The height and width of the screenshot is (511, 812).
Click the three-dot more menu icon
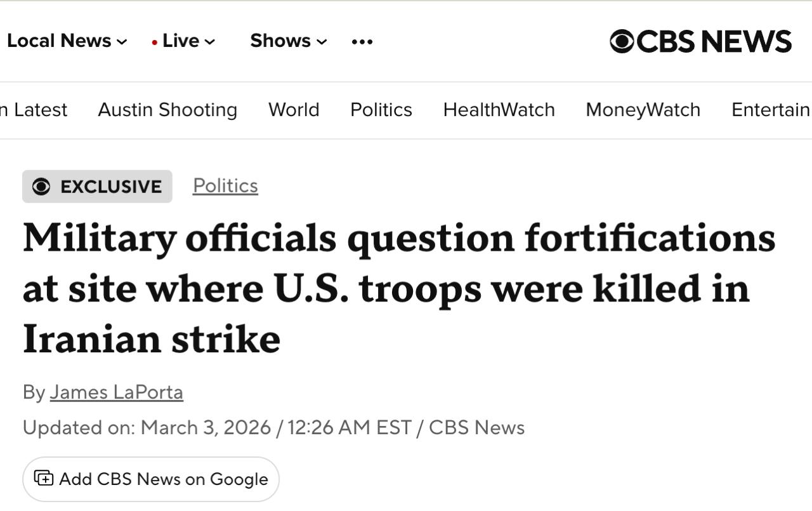(x=362, y=42)
